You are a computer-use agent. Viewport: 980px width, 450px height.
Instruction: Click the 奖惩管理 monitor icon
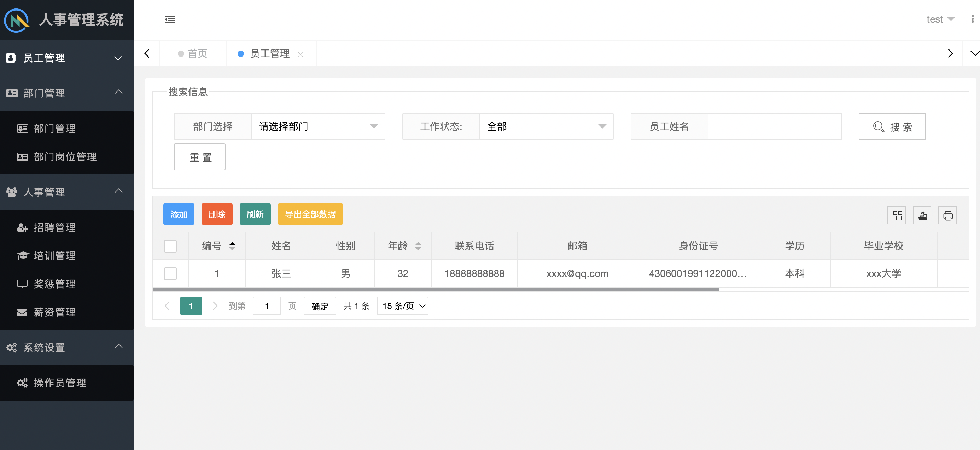(x=22, y=284)
